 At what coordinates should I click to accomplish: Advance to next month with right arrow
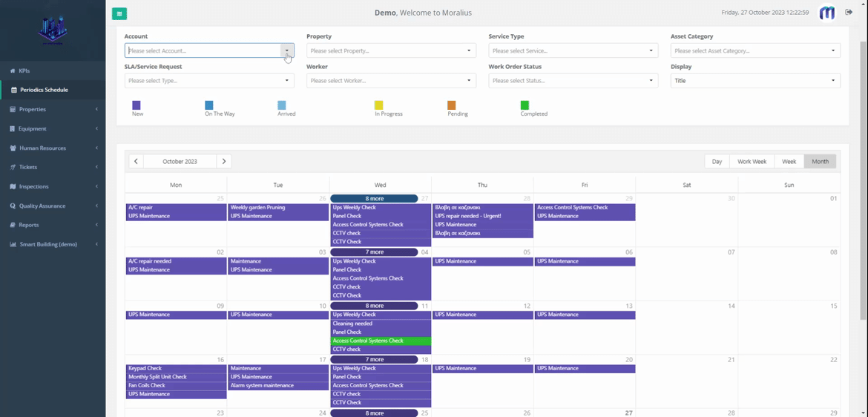[x=224, y=161]
